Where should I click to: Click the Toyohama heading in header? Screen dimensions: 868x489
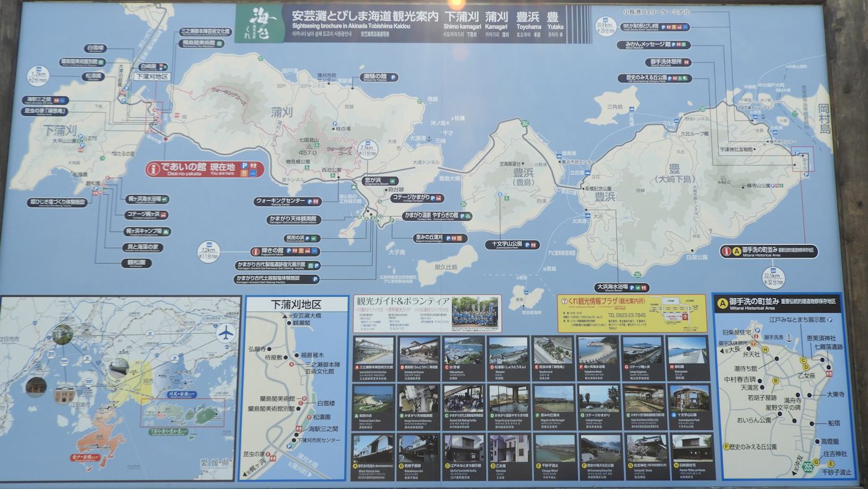[529, 27]
